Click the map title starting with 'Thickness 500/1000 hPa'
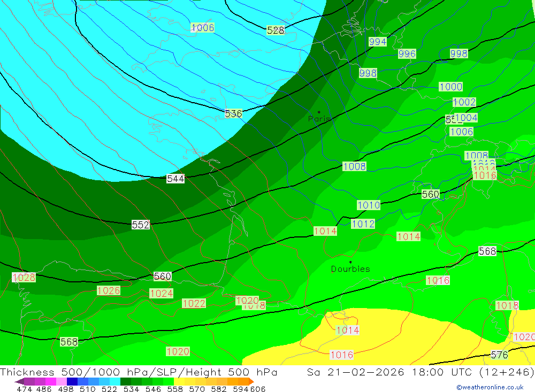This screenshot has width=535, height=392. (139, 372)
